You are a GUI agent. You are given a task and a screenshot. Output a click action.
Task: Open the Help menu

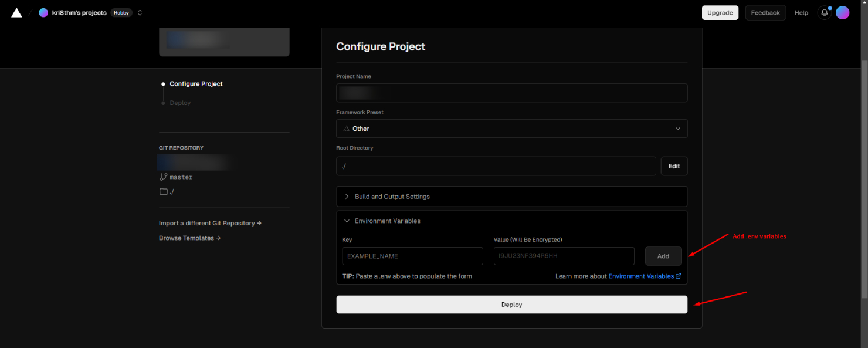[x=801, y=13]
